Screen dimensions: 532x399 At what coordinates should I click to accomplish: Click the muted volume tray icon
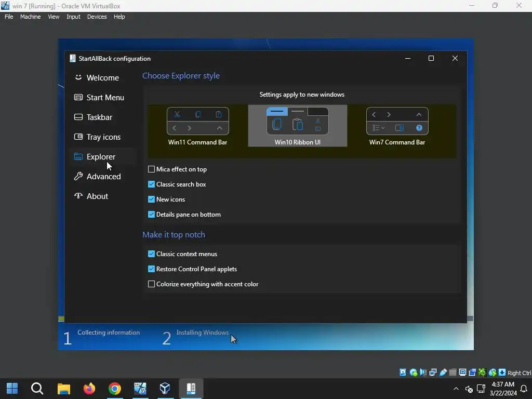pos(469,389)
